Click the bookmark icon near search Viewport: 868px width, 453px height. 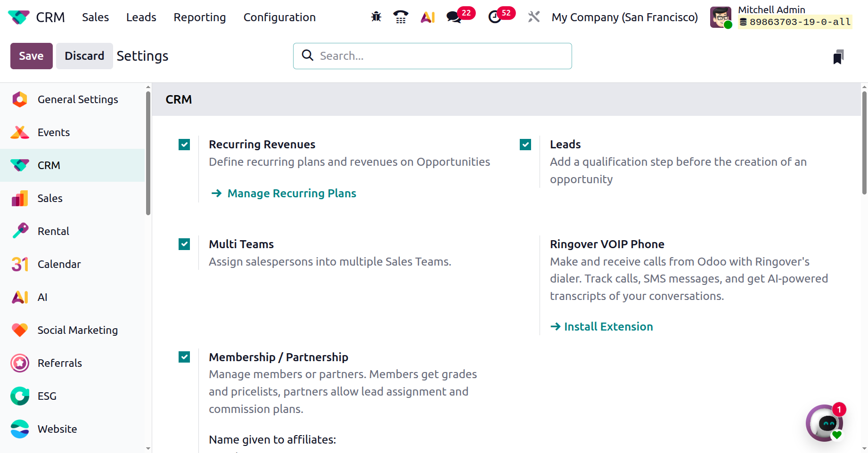(x=838, y=57)
